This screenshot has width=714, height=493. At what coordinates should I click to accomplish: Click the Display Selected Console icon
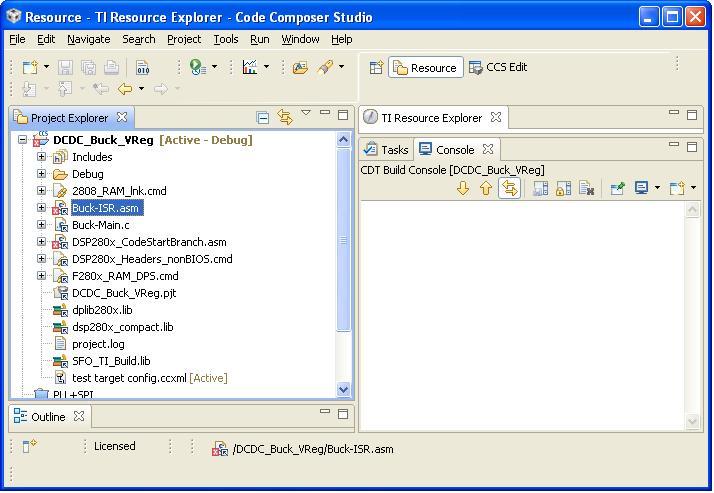[x=642, y=188]
